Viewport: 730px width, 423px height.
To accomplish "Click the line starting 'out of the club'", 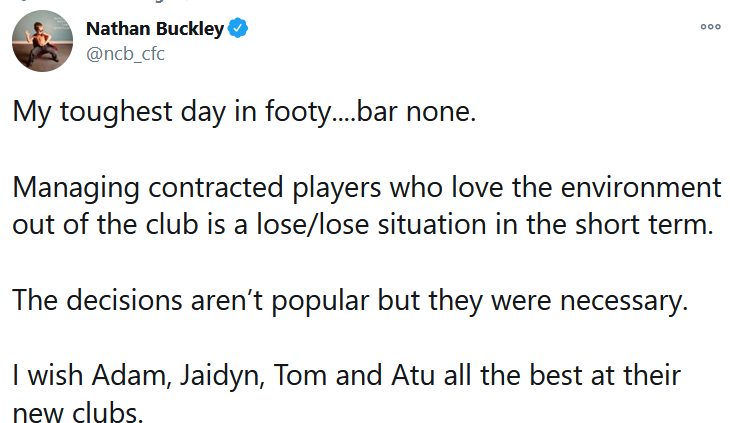I will tap(363, 225).
